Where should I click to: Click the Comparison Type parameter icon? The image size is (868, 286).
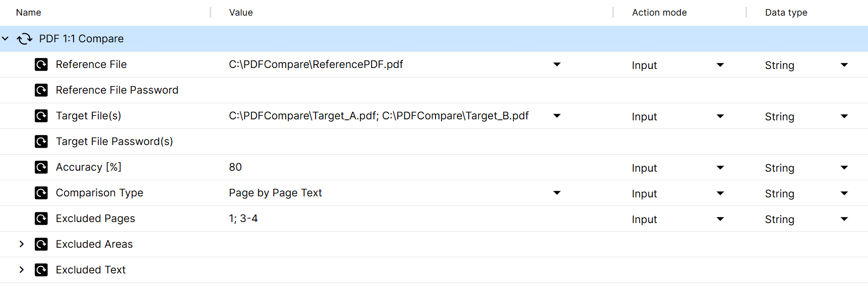coord(41,193)
